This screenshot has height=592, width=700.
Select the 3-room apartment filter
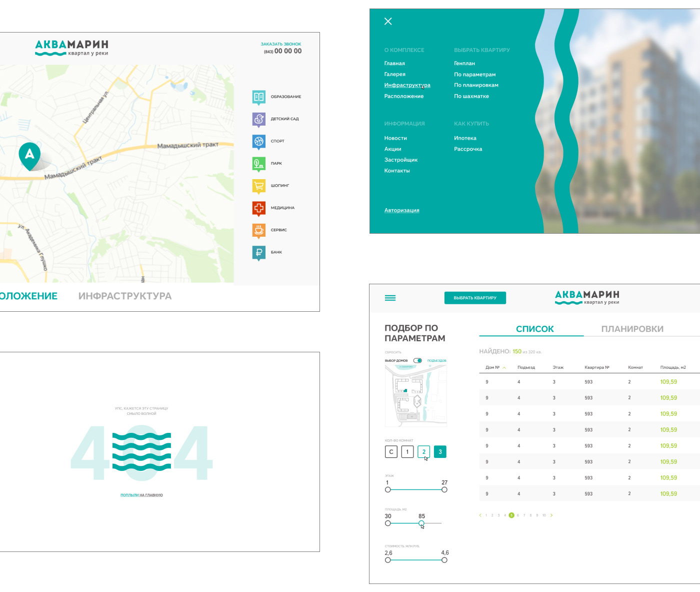click(440, 452)
